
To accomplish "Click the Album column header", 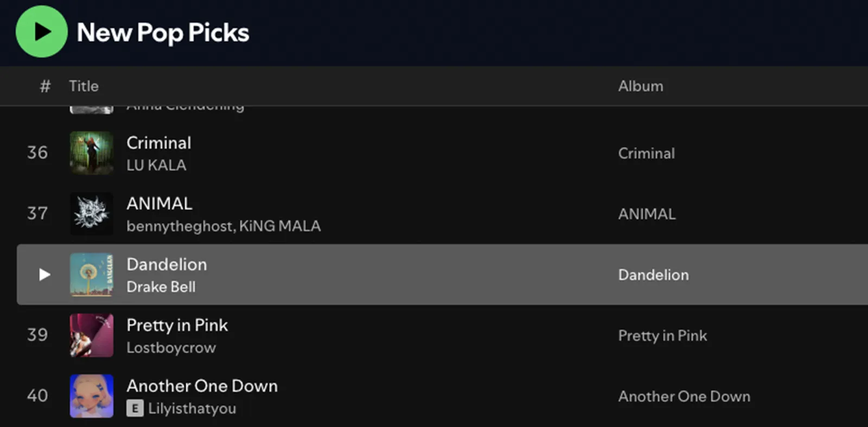I will 641,86.
